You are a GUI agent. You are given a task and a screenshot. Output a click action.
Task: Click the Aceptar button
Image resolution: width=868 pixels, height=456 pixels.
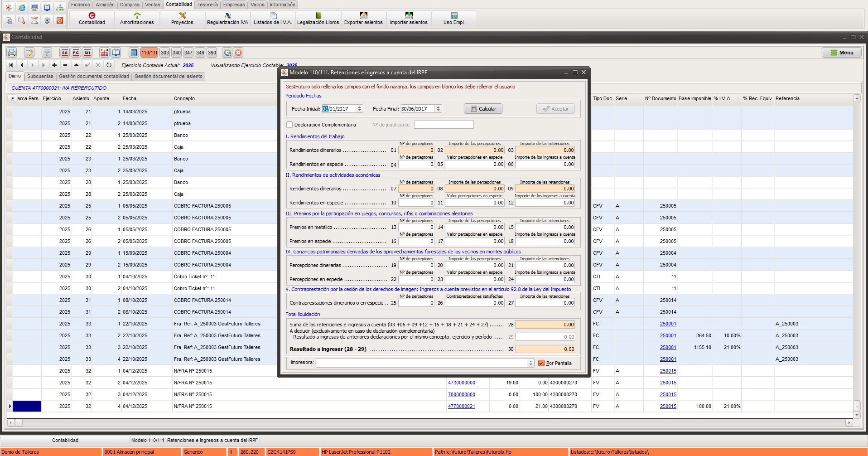[555, 109]
